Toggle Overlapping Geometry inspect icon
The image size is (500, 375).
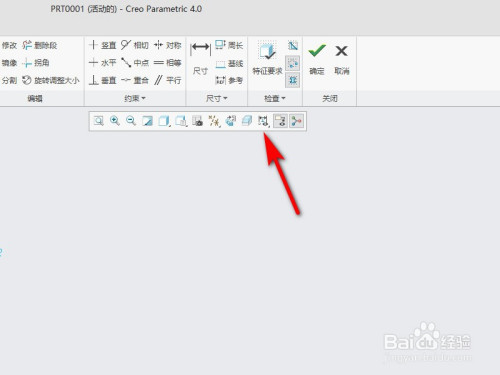tap(293, 45)
